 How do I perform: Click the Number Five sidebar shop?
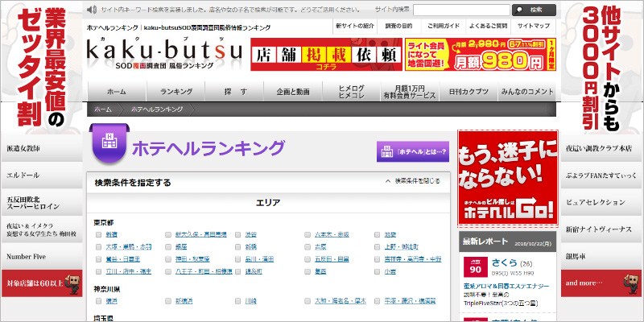coord(42,257)
